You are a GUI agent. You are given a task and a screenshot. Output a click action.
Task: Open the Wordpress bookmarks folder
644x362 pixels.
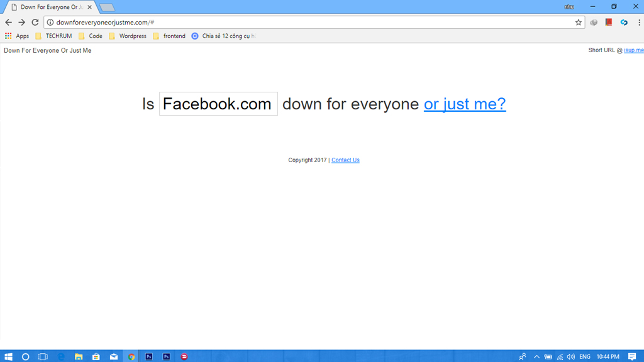click(x=128, y=36)
